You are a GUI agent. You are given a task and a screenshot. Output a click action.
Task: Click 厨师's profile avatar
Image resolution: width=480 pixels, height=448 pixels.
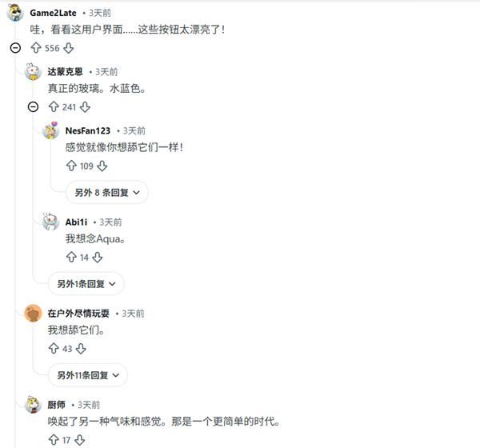coord(33,404)
